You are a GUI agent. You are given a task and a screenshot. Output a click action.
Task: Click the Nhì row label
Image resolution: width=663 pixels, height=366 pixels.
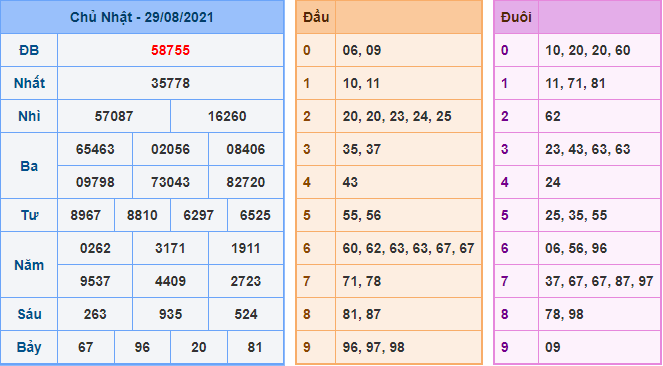pos(29,116)
